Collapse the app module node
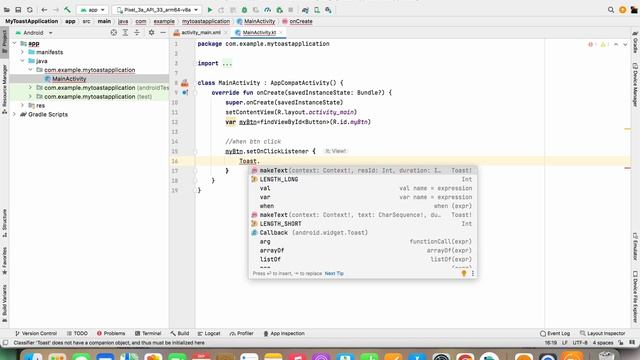 tap(15, 43)
